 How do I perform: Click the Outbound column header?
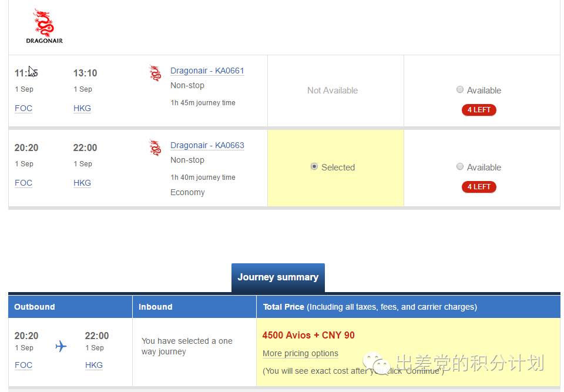pos(70,307)
